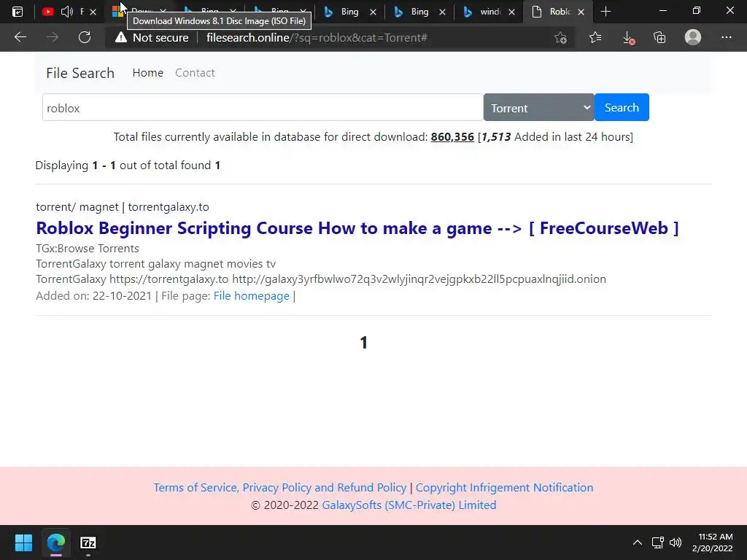Open the File homepage link
The image size is (747, 560).
tap(251, 296)
